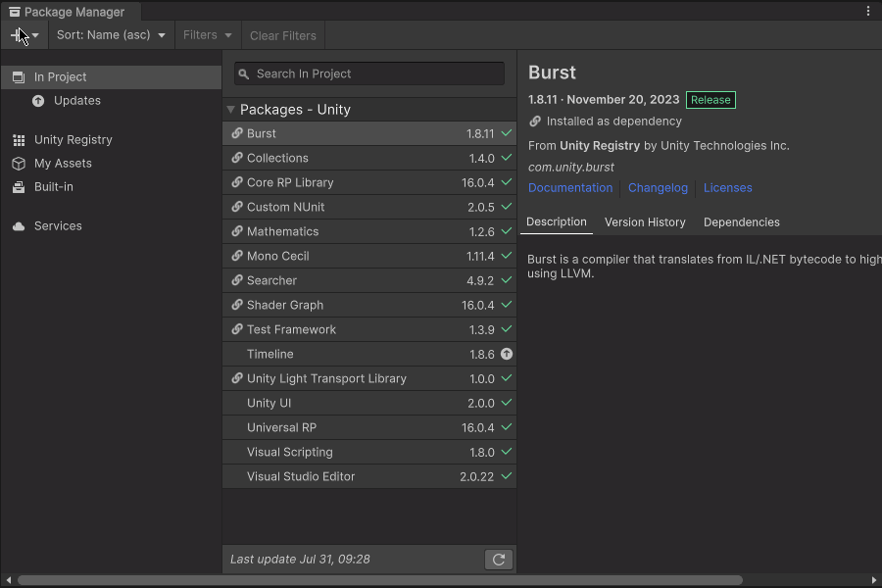Screen dimensions: 882x588
Task: Open the Package Manager kebab options menu
Action: tap(868, 11)
